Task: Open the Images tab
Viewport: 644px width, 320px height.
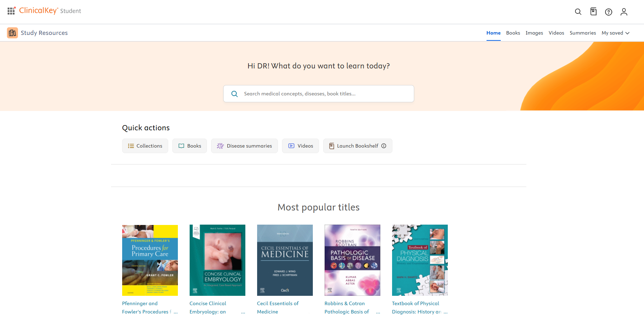Action: [x=534, y=33]
